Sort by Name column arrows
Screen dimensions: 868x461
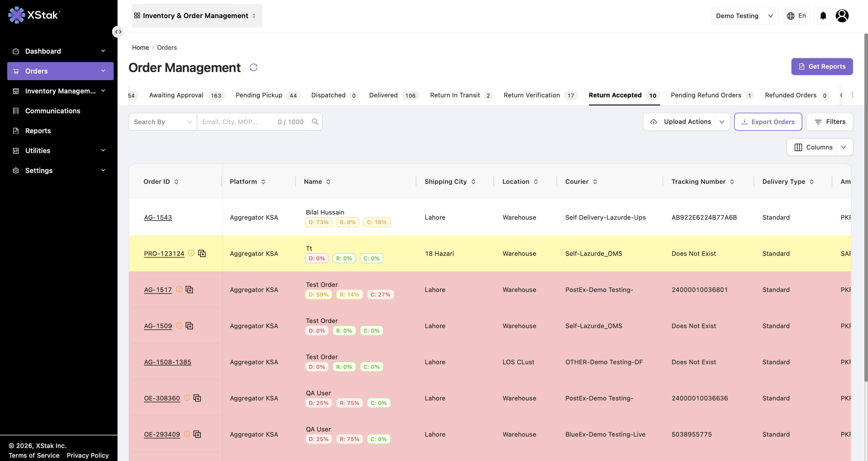tap(328, 182)
